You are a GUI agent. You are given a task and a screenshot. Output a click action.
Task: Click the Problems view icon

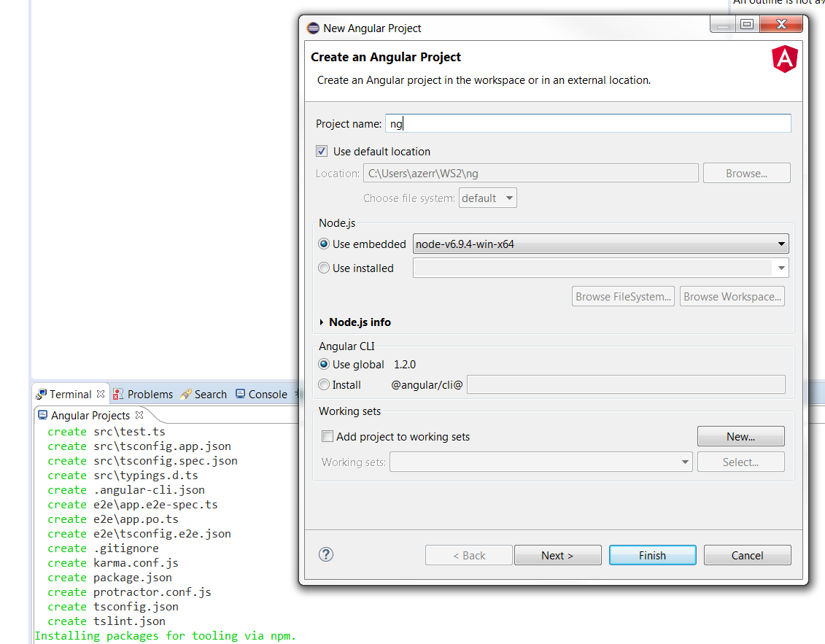(x=116, y=394)
